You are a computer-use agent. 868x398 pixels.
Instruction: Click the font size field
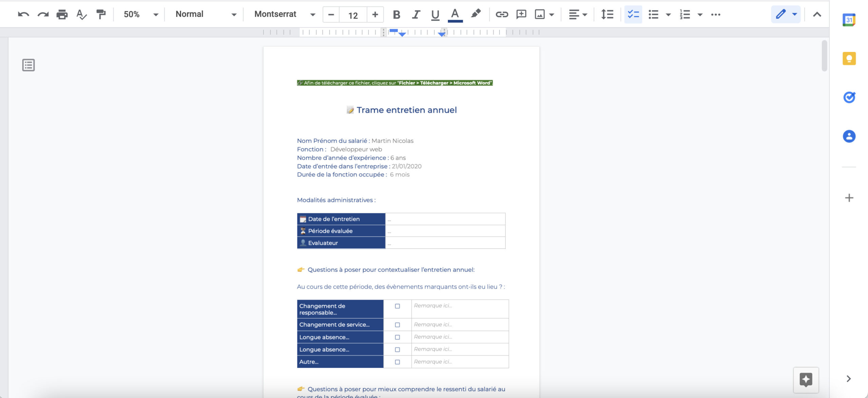pos(353,15)
